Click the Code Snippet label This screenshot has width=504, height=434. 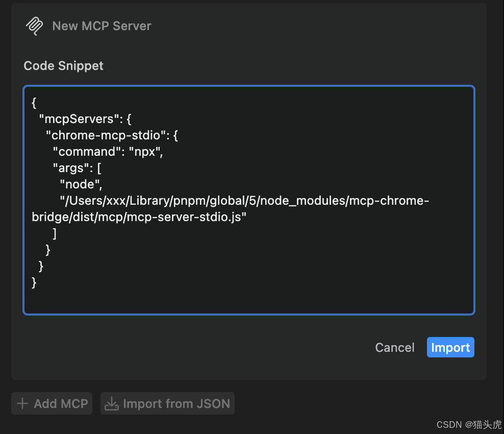(63, 66)
